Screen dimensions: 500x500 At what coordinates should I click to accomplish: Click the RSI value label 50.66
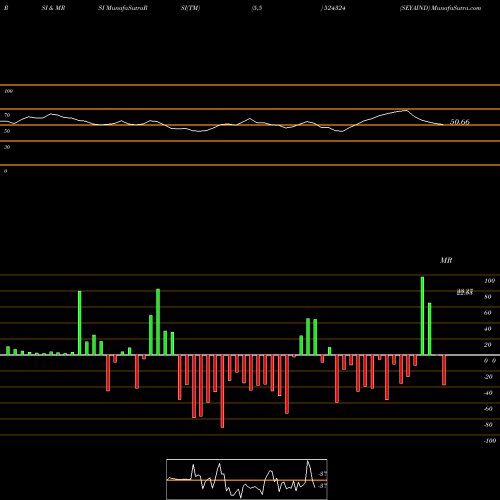(x=460, y=122)
